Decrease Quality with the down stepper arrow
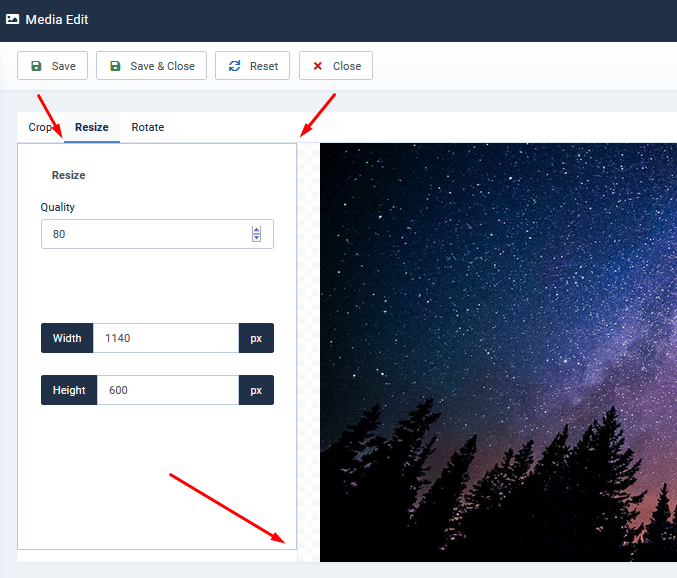Image resolution: width=677 pixels, height=578 pixels. (x=256, y=238)
